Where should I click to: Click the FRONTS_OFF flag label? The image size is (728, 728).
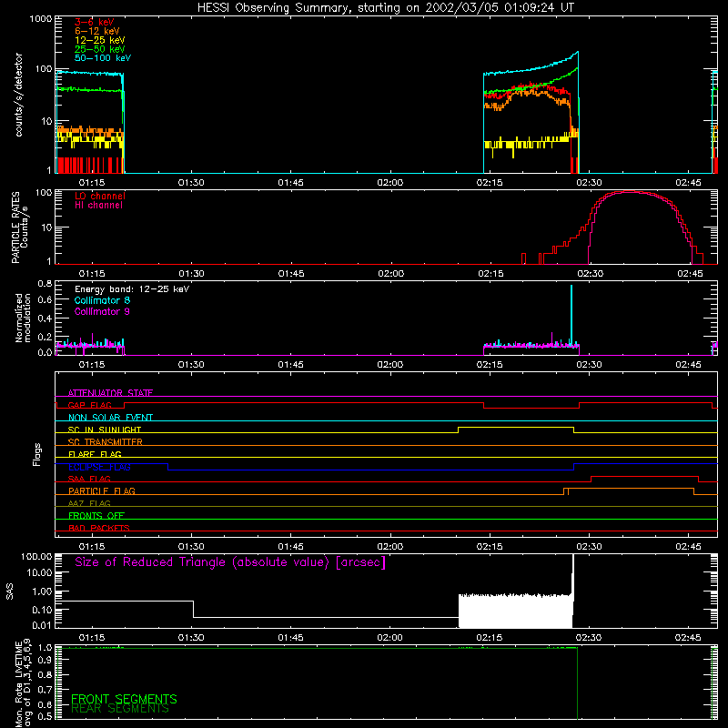coord(96,515)
